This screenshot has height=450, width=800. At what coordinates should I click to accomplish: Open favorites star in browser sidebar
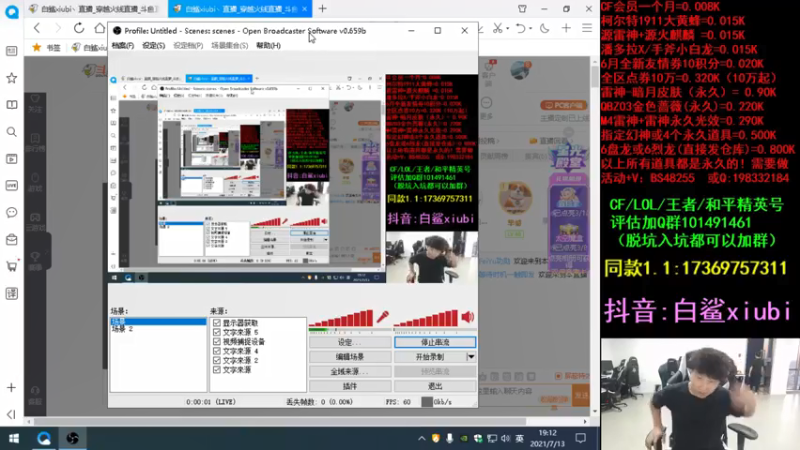point(11,78)
